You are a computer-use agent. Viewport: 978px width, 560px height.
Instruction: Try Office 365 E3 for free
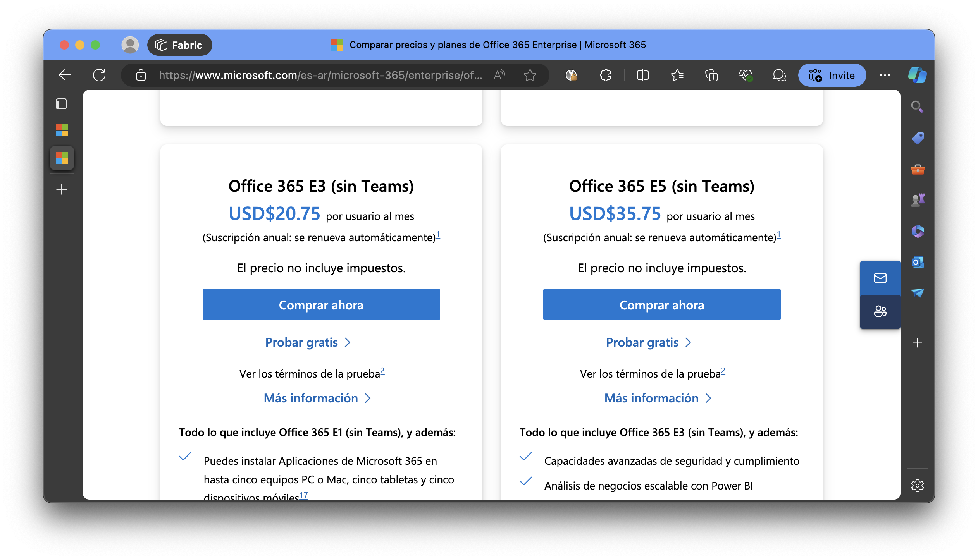pyautogui.click(x=308, y=342)
